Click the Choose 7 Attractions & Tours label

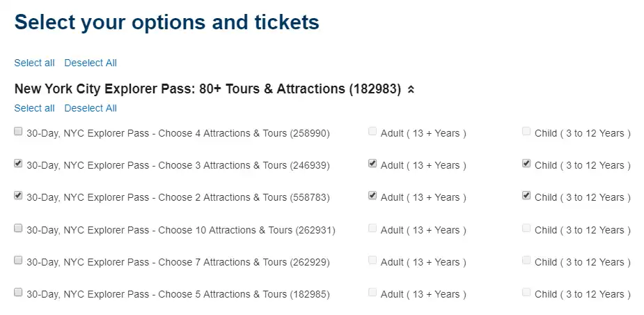(178, 262)
